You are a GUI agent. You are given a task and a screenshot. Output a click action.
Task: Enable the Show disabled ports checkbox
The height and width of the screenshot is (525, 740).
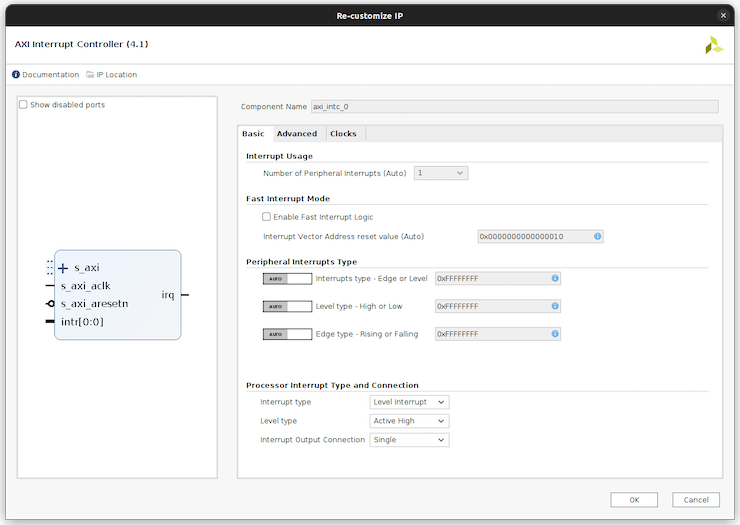(x=24, y=105)
